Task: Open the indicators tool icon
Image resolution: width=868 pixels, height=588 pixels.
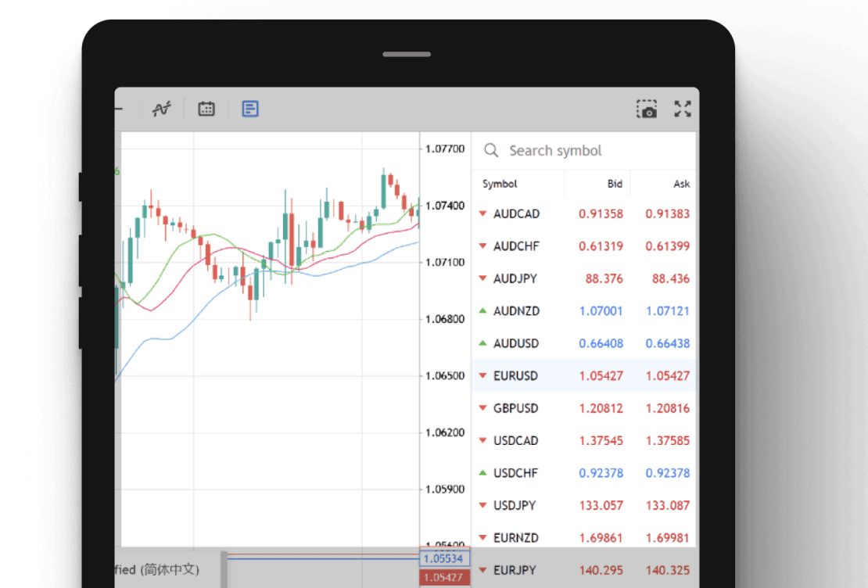Action: pos(162,109)
